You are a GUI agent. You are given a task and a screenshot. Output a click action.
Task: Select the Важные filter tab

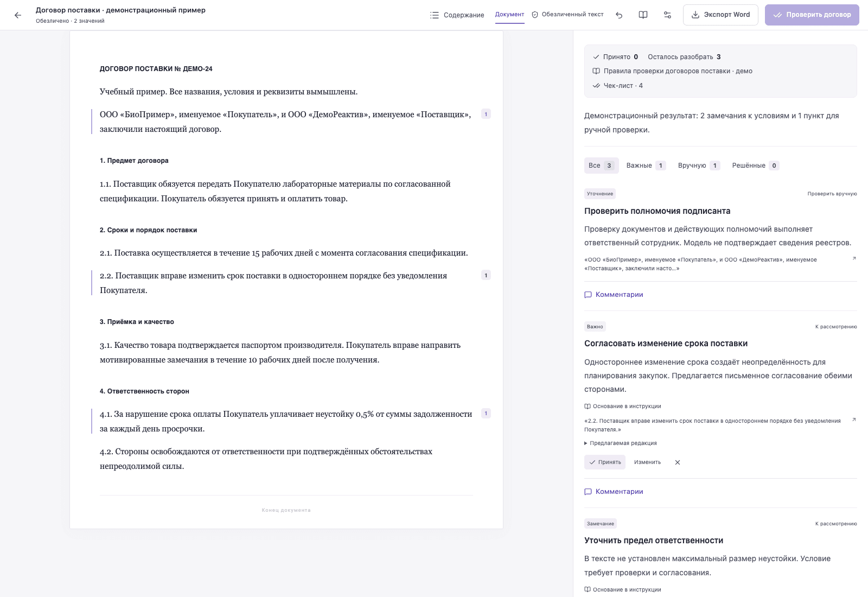pyautogui.click(x=646, y=166)
